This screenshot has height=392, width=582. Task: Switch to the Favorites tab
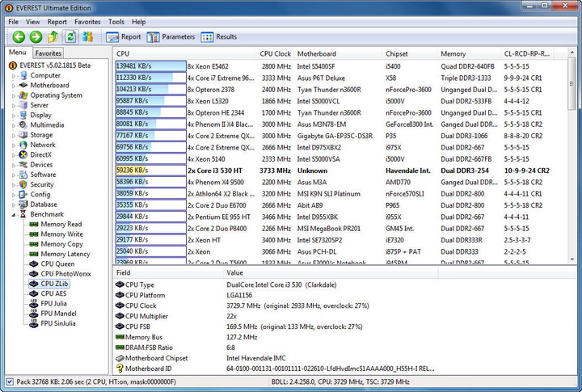coord(48,53)
